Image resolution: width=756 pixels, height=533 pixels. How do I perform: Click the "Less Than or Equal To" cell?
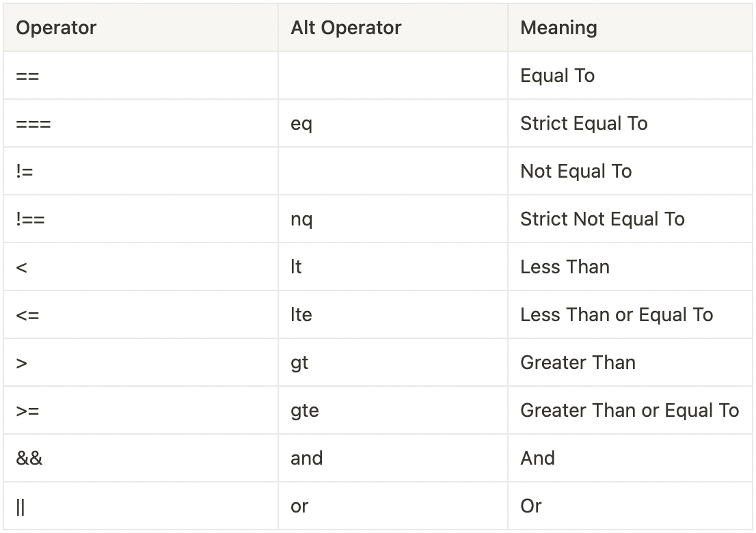click(x=617, y=315)
